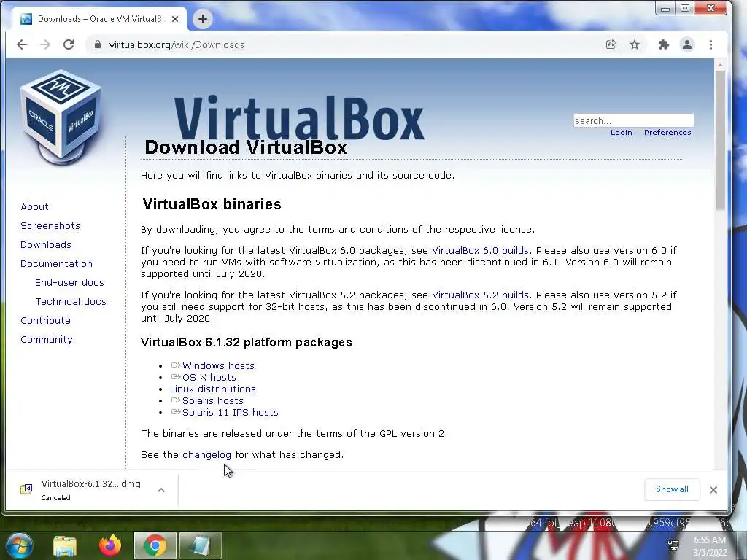Open Linux distributions link
The height and width of the screenshot is (560, 747).
(x=212, y=389)
